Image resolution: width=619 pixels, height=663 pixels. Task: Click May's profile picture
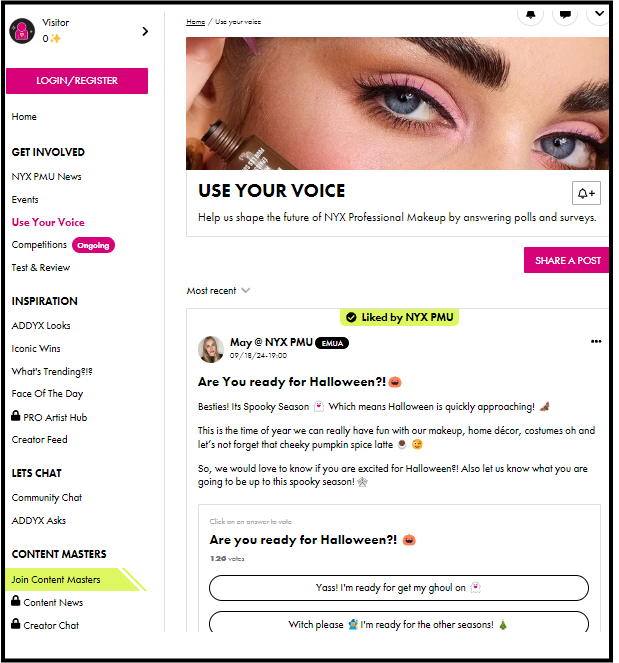coord(211,349)
